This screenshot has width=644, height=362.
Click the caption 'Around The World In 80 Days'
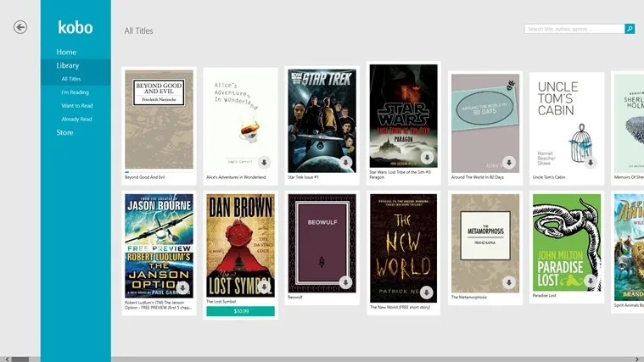[x=477, y=177]
